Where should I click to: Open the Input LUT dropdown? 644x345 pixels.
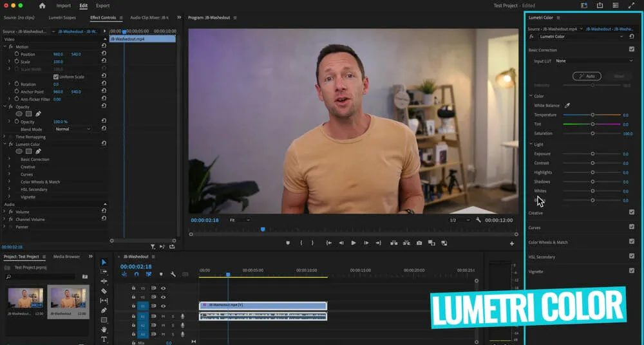pos(594,61)
